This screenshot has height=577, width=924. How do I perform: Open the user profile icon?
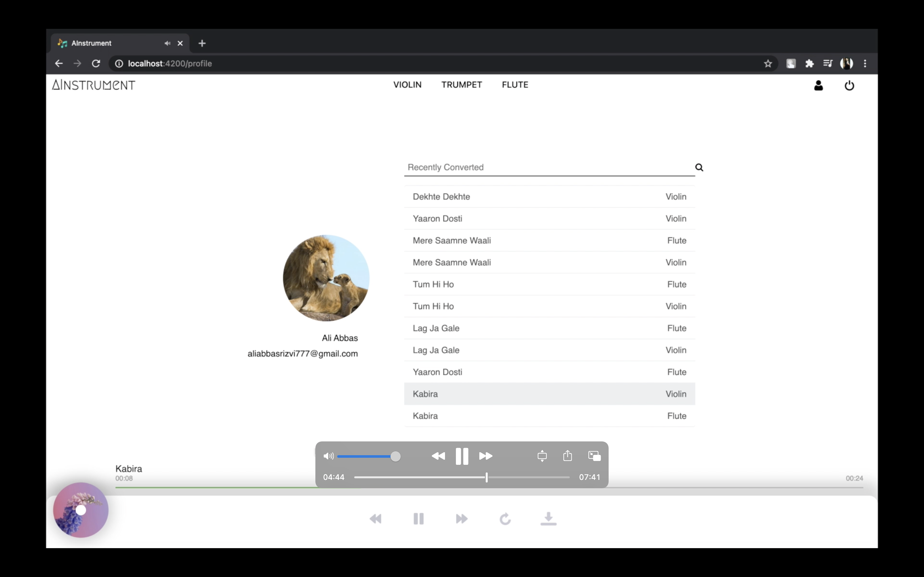pos(818,85)
